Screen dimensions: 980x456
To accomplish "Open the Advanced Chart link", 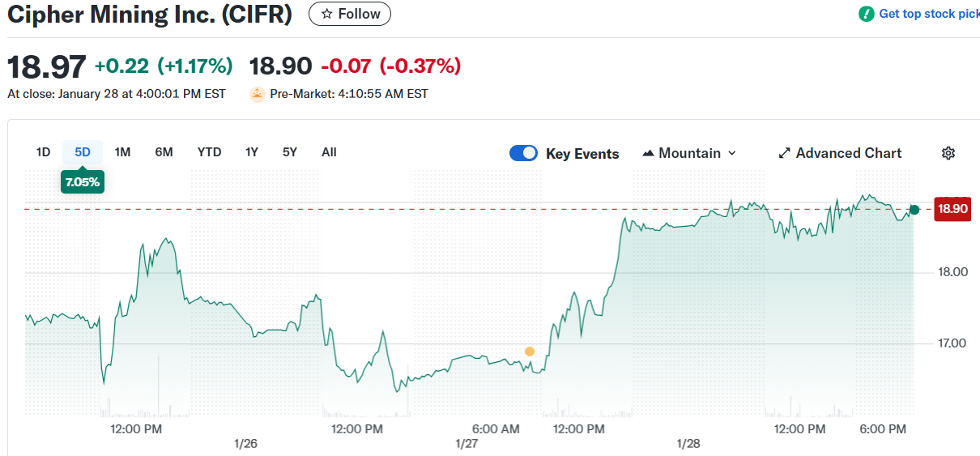I will point(848,153).
